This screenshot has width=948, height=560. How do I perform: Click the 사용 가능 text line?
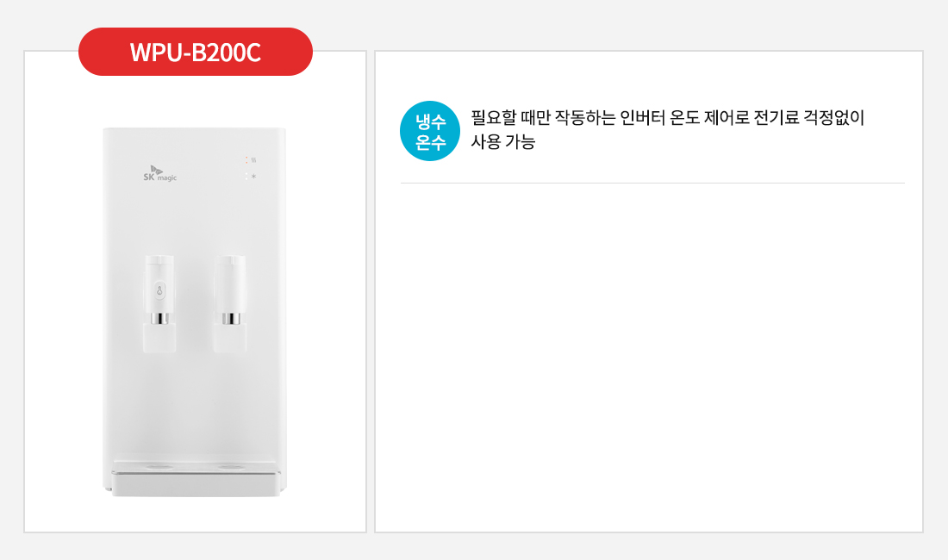(x=502, y=143)
